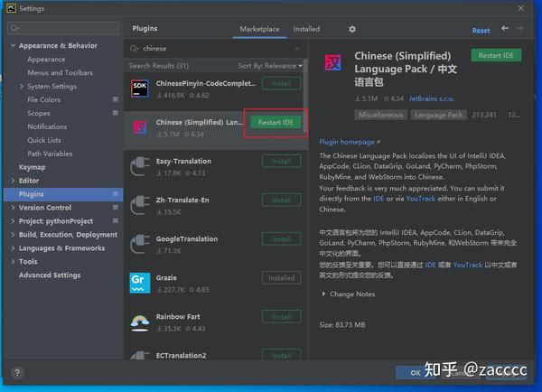This screenshot has height=392, width=542.
Task: Collapse the Appearance & Behavior section
Action: (13, 46)
